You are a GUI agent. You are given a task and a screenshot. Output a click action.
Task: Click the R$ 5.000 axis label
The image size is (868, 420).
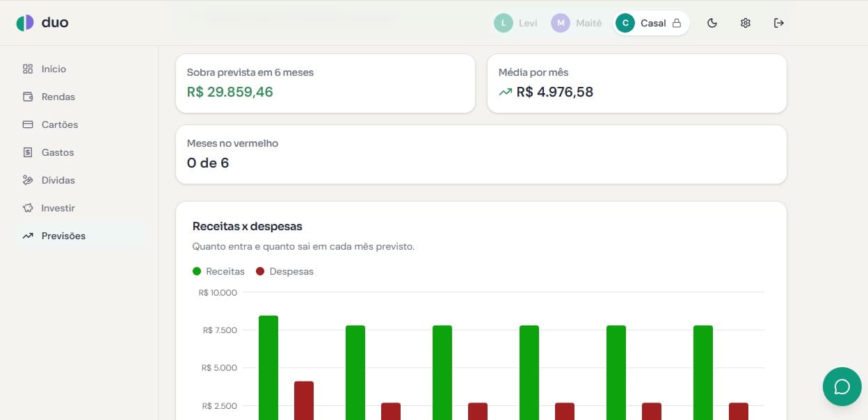coord(220,368)
